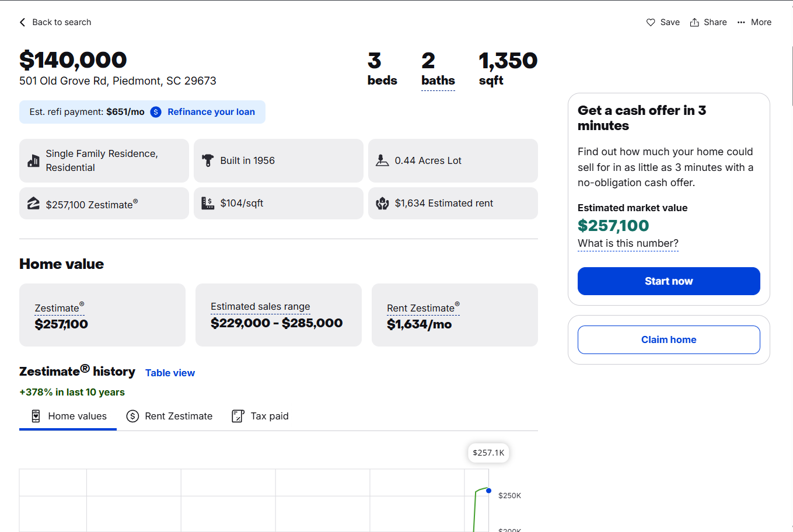This screenshot has width=793, height=532.
Task: Click the building icon beside Single Family Residence
Action: [33, 160]
